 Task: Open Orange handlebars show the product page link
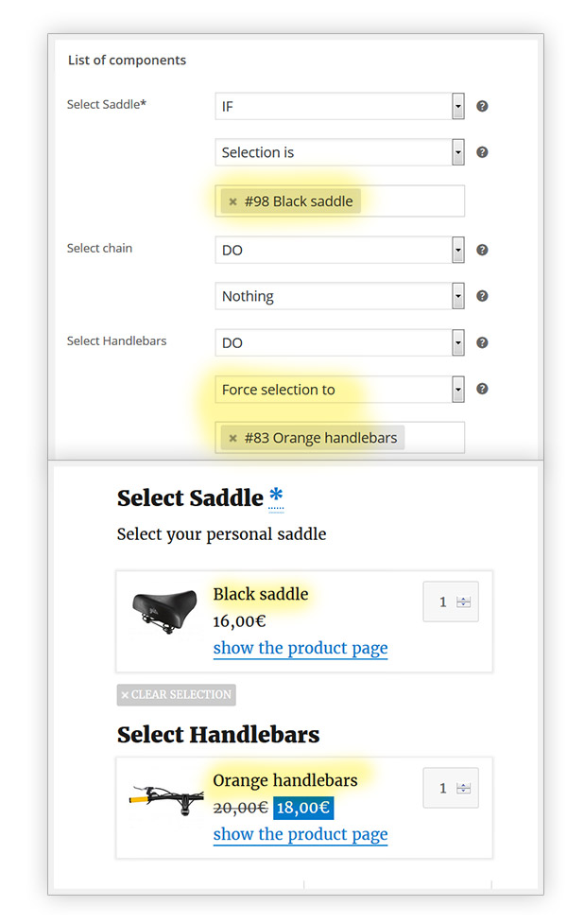coord(301,834)
